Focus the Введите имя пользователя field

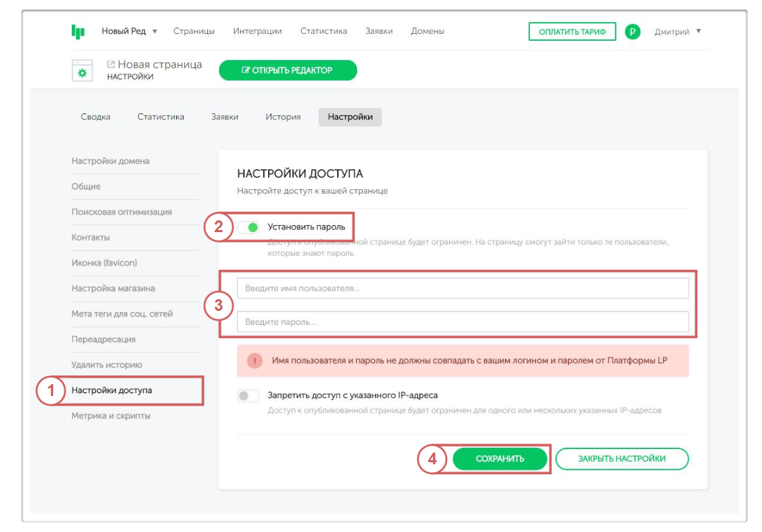462,288
